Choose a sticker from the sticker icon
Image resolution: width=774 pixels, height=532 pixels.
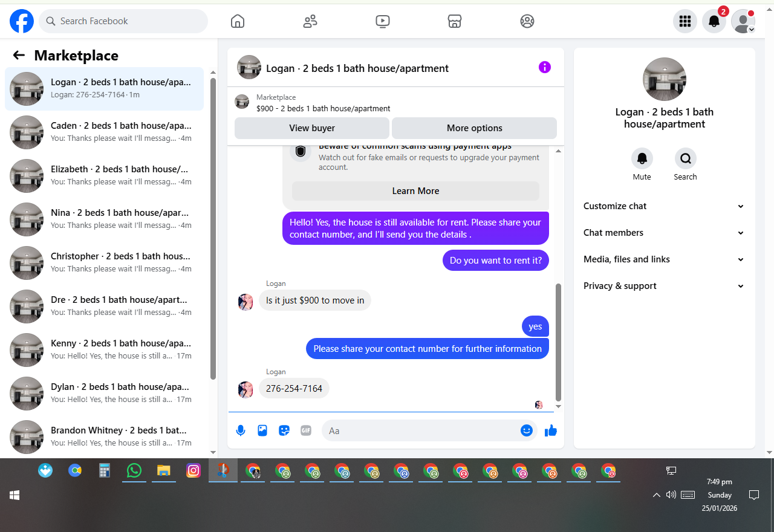point(284,430)
